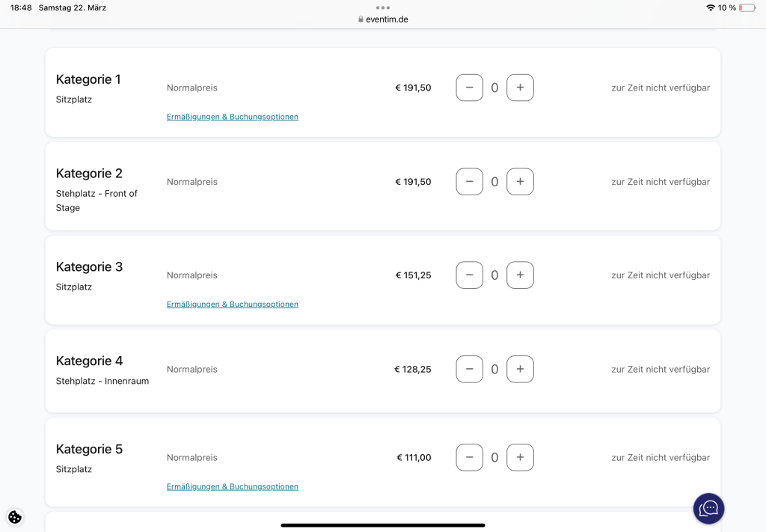
Task: Tap the battery indicator in status bar
Action: pyautogui.click(x=747, y=7)
